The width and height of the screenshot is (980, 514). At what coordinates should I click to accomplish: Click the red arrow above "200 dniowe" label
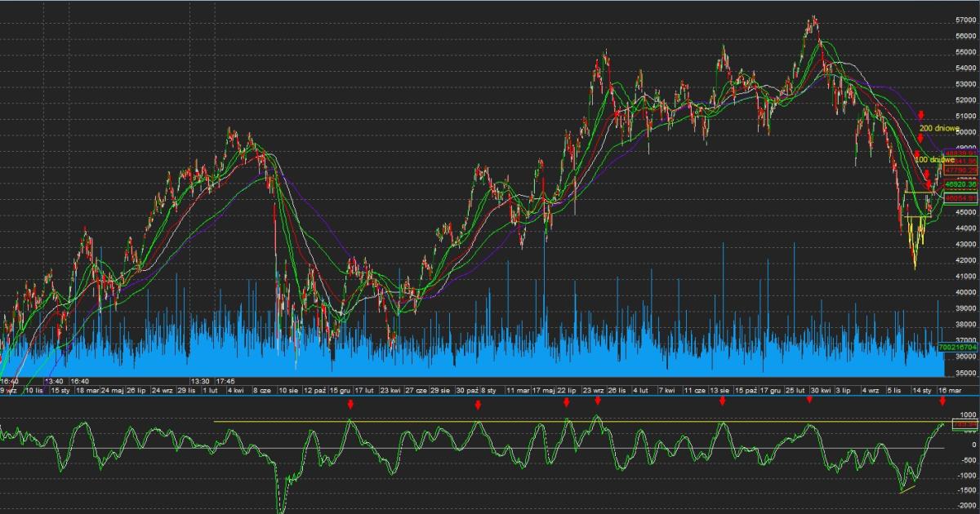(x=921, y=116)
